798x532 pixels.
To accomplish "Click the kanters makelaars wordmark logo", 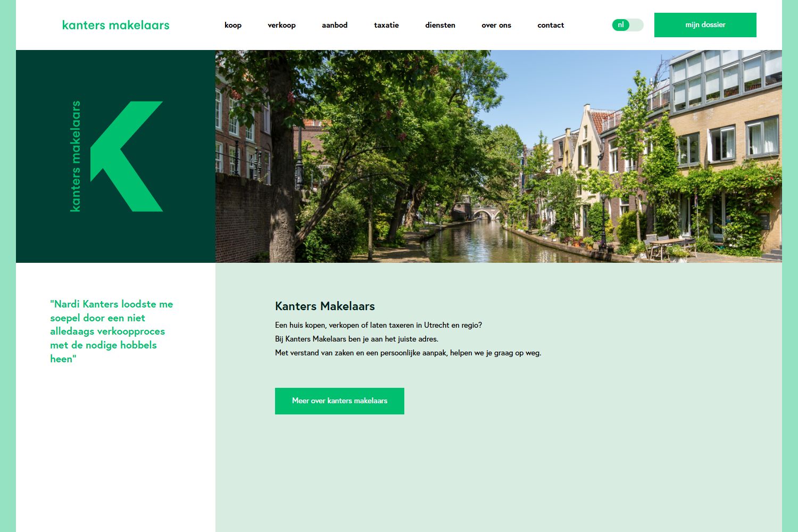I will pos(115,24).
